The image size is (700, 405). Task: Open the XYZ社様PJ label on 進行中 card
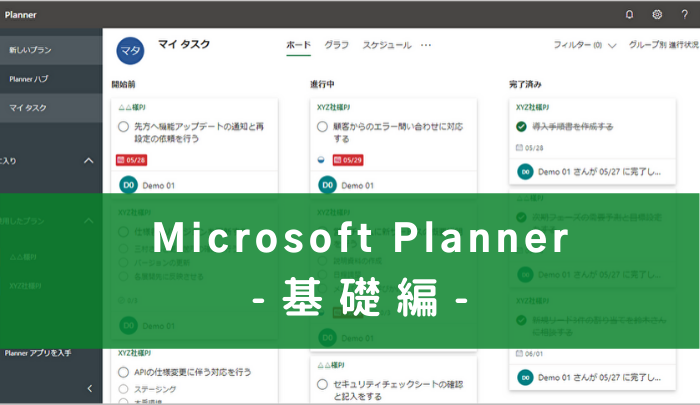(x=333, y=107)
